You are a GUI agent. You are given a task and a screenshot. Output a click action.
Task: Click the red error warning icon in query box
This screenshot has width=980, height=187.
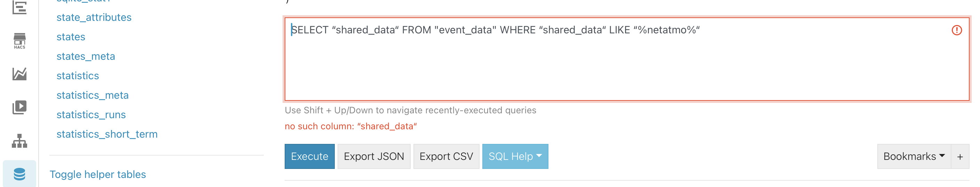coord(957,30)
